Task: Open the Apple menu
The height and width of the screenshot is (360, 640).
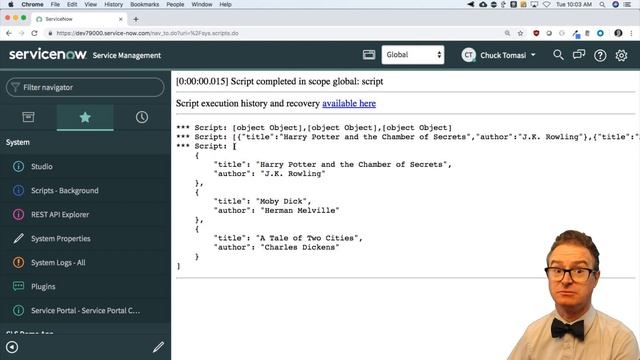Action: coord(11,4)
